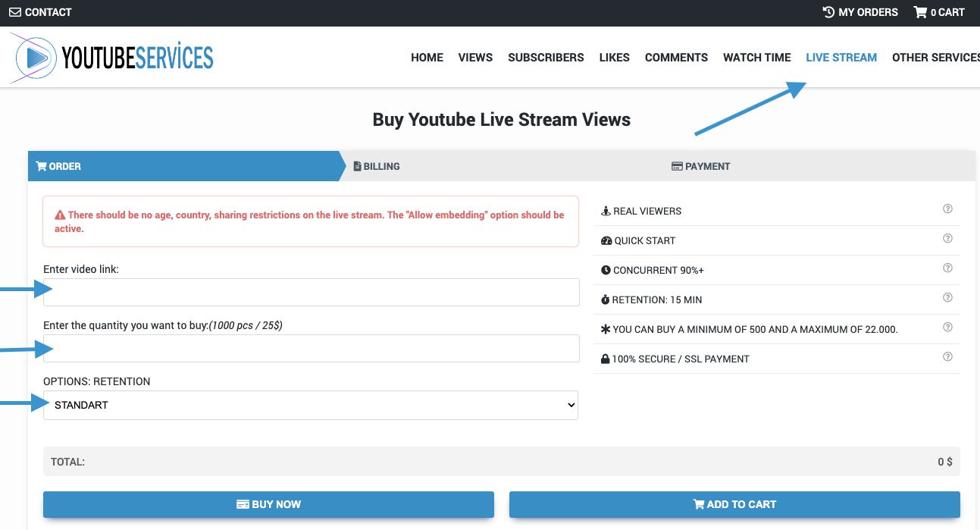The width and height of the screenshot is (980, 530).
Task: Click the ADD TO CART button
Action: [x=734, y=504]
